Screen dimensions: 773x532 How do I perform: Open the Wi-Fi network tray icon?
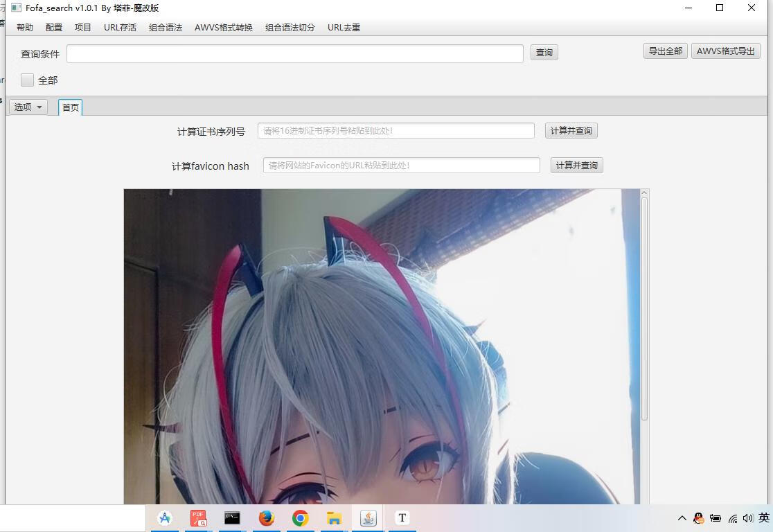click(733, 518)
